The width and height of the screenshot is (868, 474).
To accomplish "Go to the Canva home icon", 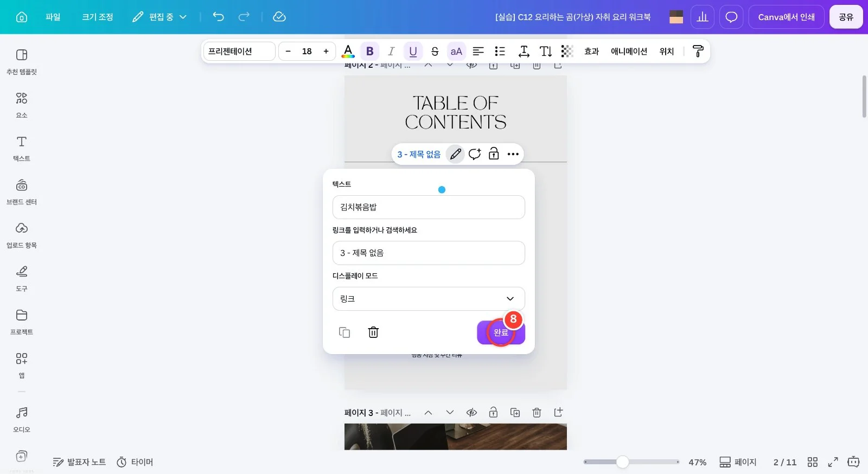I will 22,17.
